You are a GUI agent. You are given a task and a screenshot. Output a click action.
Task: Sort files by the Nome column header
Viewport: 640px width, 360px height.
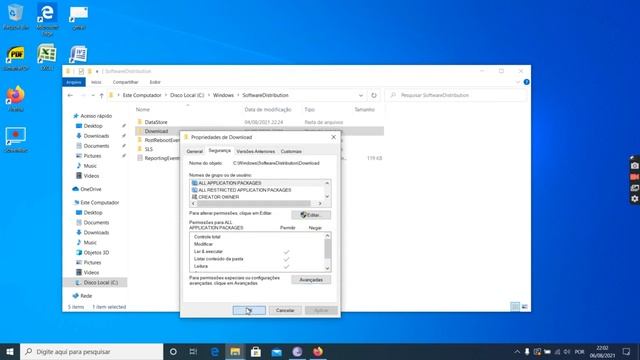142,109
